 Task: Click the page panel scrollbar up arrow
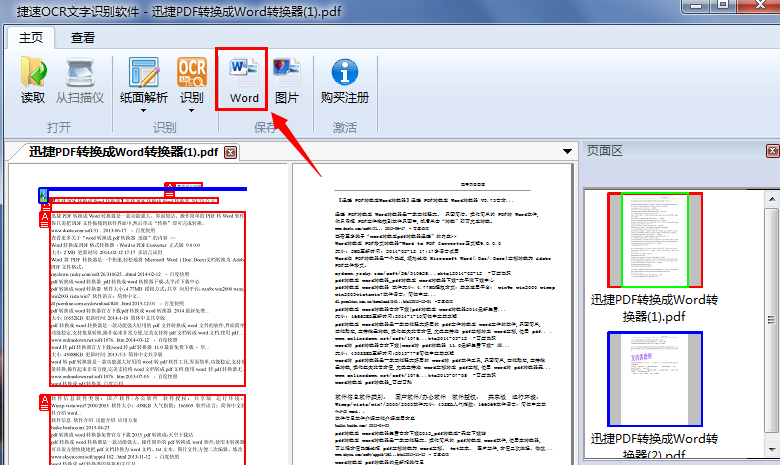tap(772, 200)
